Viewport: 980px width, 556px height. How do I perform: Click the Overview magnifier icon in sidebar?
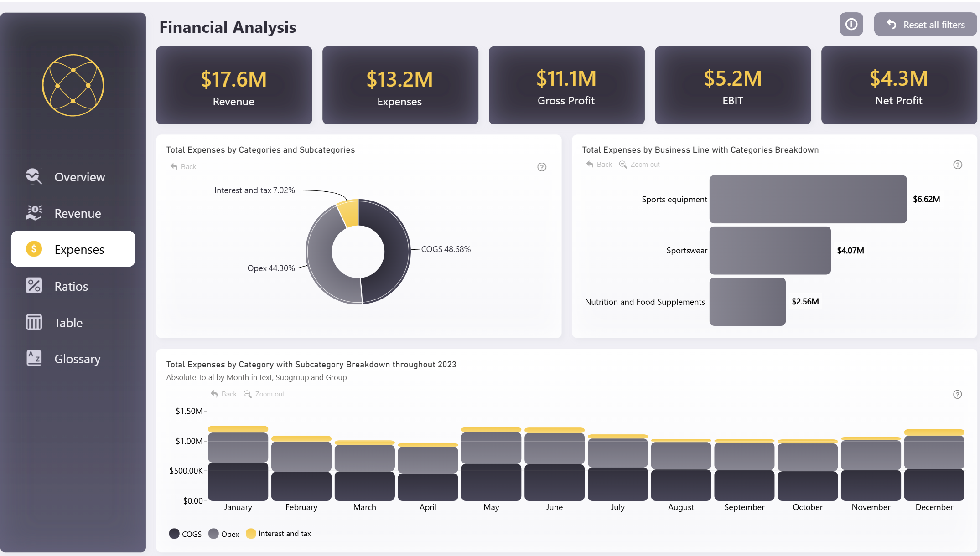34,177
